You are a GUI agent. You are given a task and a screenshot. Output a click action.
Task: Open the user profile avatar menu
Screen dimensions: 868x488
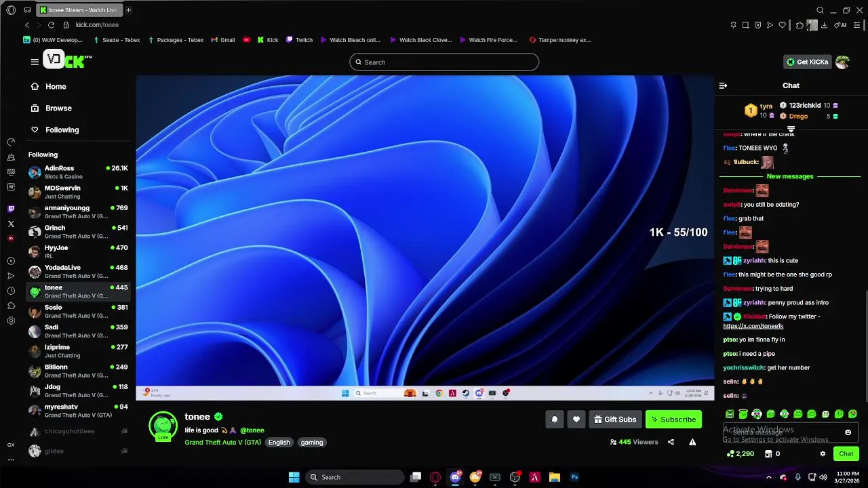842,62
